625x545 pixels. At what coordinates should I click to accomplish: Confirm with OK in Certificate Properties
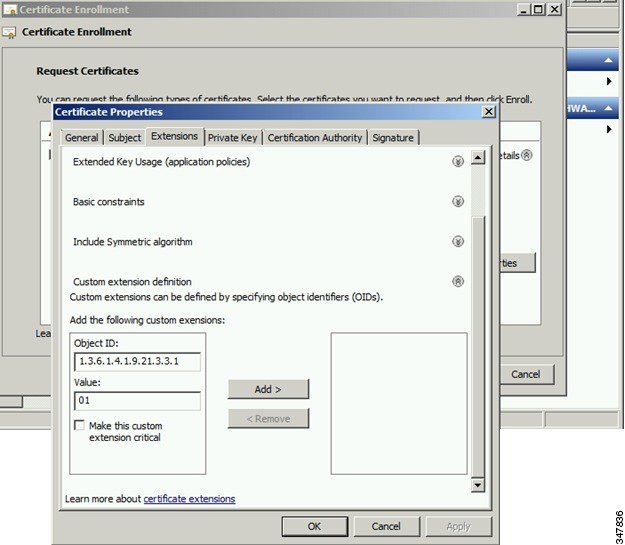314,527
